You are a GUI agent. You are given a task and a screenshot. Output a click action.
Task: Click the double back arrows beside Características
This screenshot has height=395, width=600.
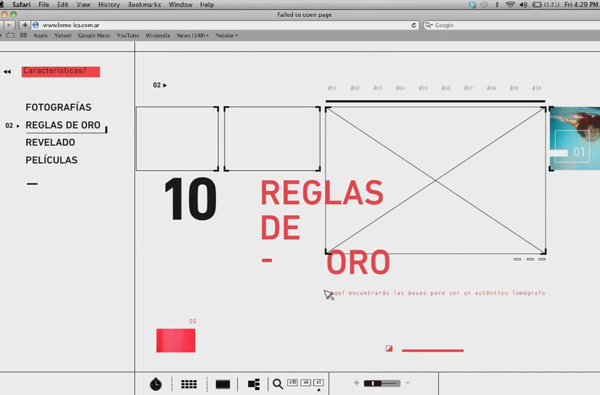(7, 72)
